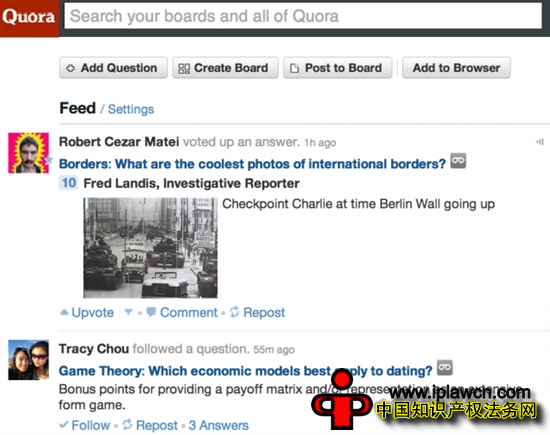Click the Add to Browser button
550x435 pixels.
click(x=456, y=68)
